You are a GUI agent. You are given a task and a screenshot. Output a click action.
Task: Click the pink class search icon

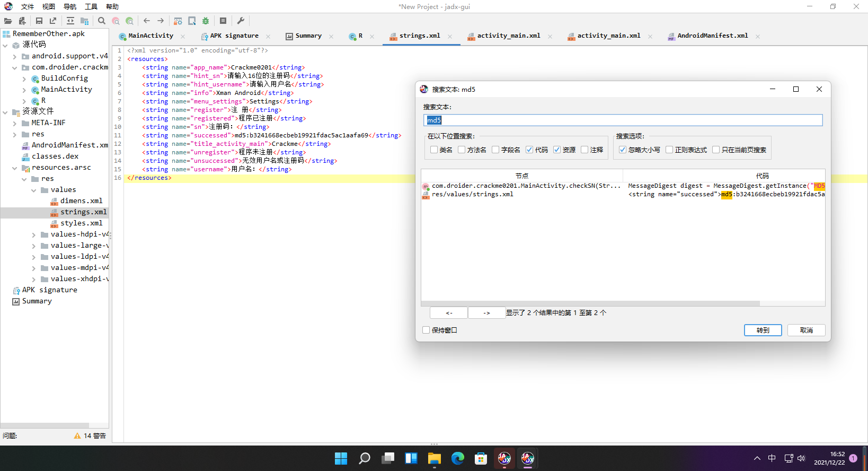(x=116, y=21)
